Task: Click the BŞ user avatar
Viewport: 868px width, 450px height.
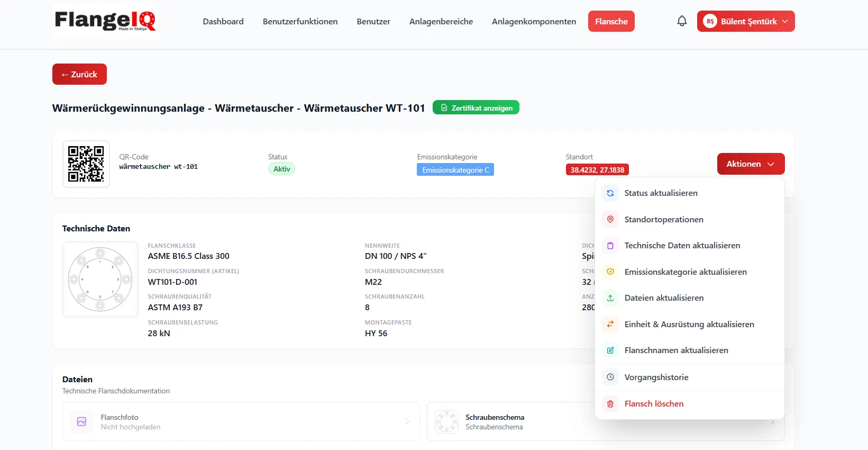Action: pos(710,21)
